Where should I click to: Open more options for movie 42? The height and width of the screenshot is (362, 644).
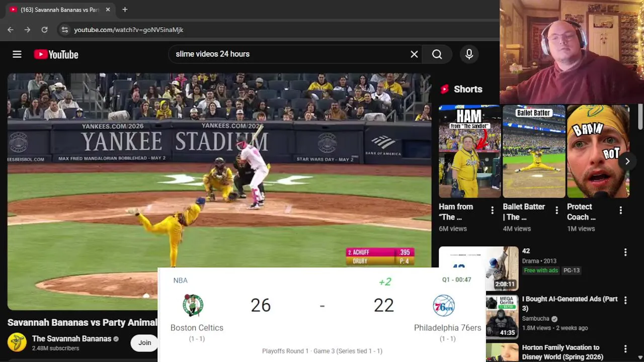[x=625, y=252]
